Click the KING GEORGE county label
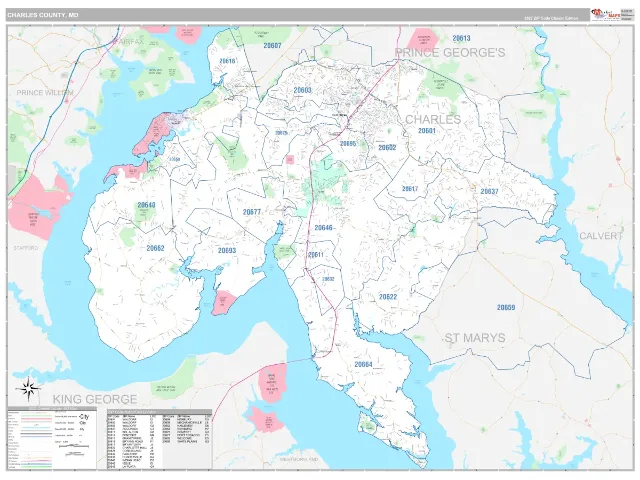Image resolution: width=640 pixels, height=480 pixels. [95, 399]
